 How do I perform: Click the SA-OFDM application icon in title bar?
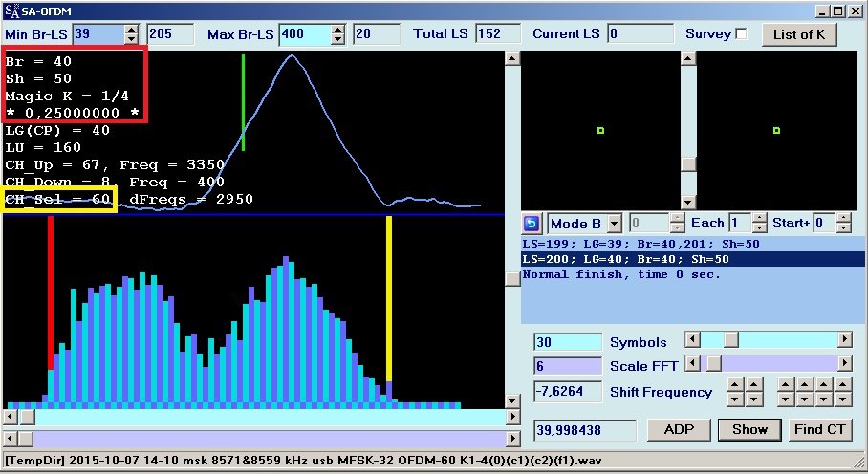(x=11, y=11)
